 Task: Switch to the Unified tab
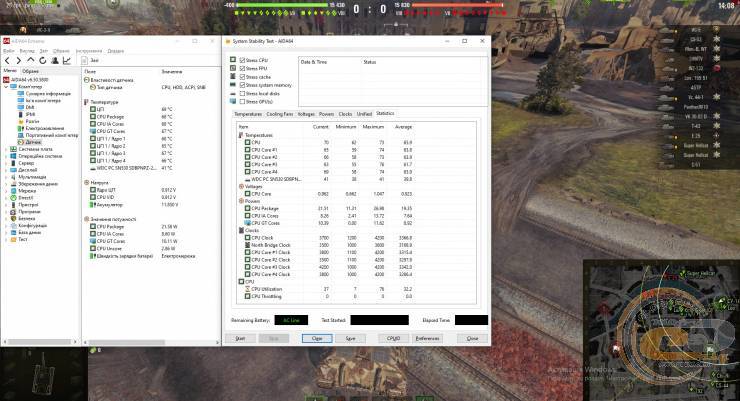coord(364,114)
